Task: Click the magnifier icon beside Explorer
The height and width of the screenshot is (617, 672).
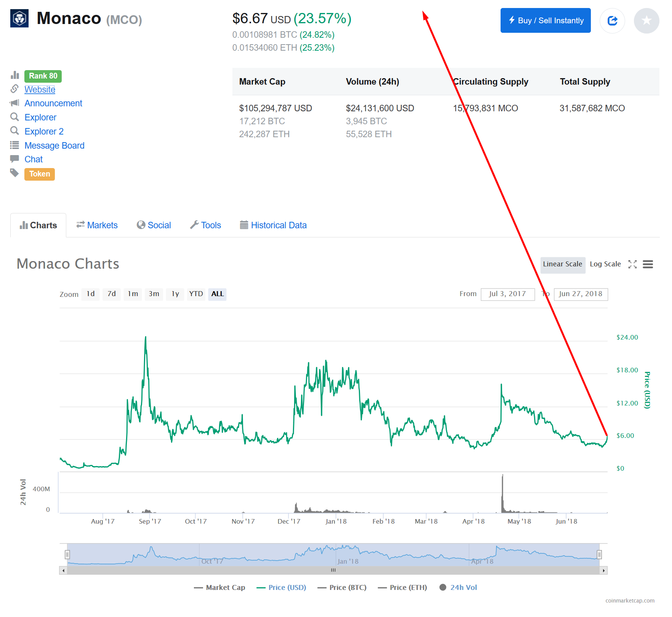Action: 14,117
